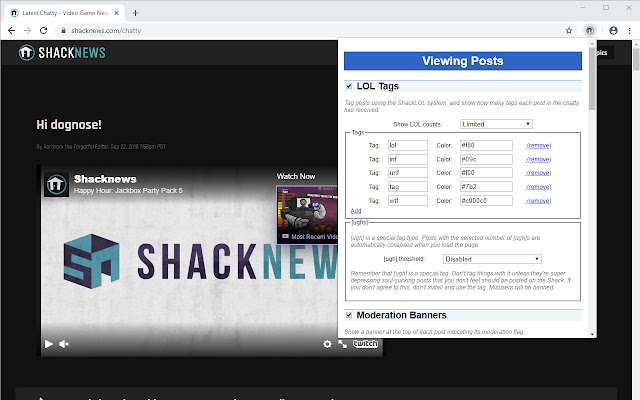Viewport: 640px width, 400px height.
Task: Edit the 'wtf' tag name field
Action: [x=408, y=200]
